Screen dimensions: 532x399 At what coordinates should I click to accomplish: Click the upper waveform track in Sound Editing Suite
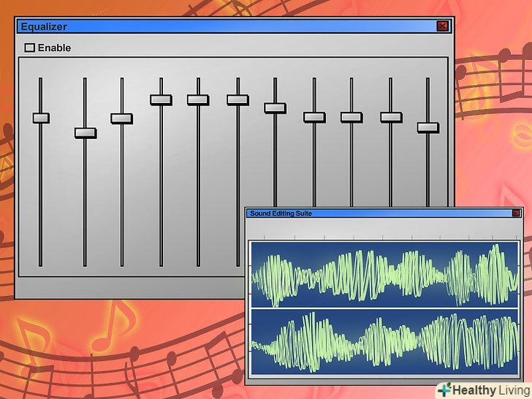[384, 274]
